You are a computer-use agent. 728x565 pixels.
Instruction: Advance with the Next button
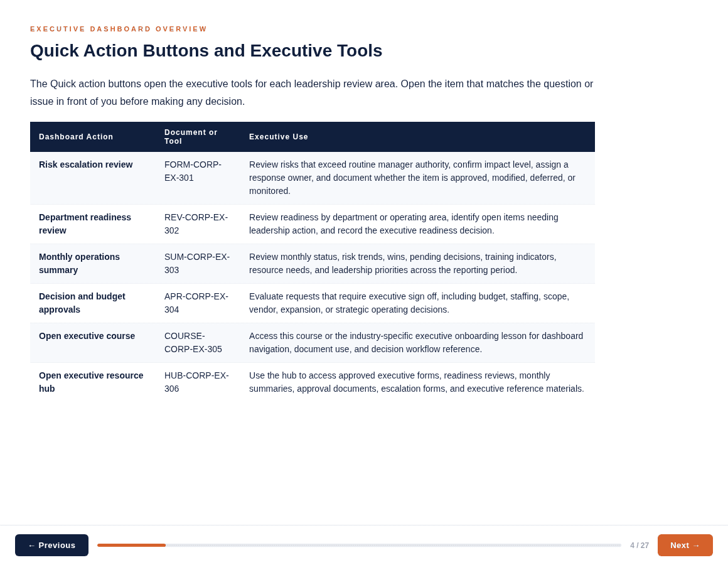pyautogui.click(x=685, y=545)
